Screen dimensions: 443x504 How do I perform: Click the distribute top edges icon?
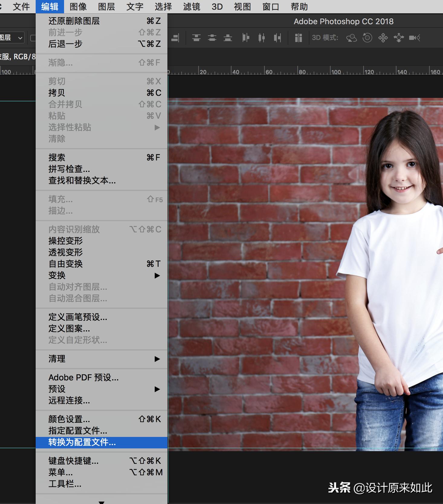196,38
